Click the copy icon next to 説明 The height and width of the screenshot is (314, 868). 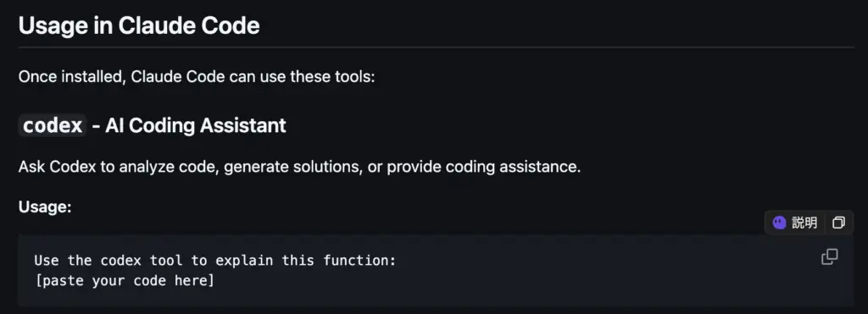[838, 223]
